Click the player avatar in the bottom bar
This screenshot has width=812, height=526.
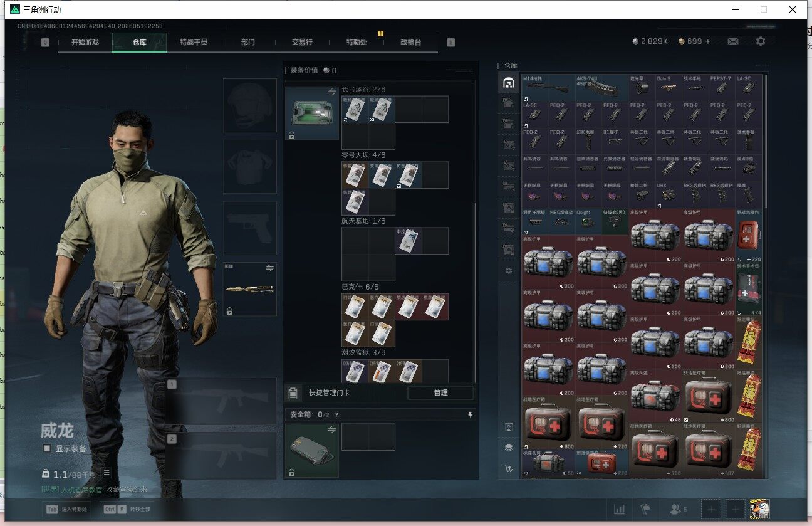[x=759, y=509]
